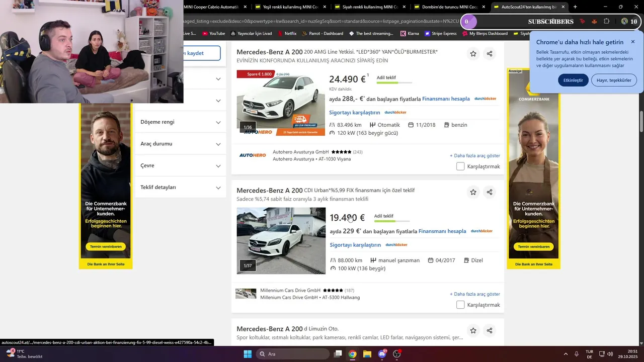This screenshot has width=644, height=362.
Task: Click the browser address bar URL
Action: 322,21
